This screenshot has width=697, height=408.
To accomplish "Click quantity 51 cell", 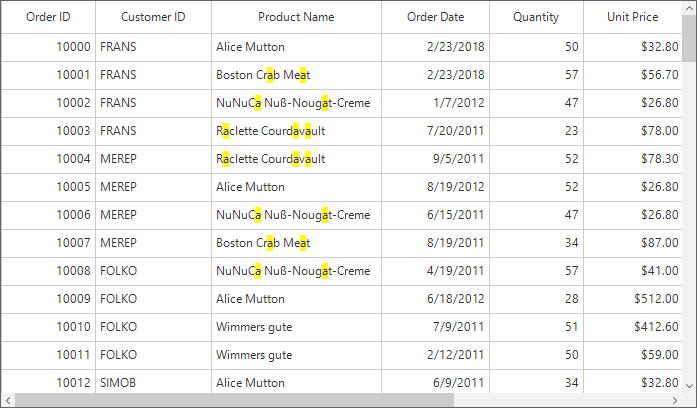I will (537, 327).
